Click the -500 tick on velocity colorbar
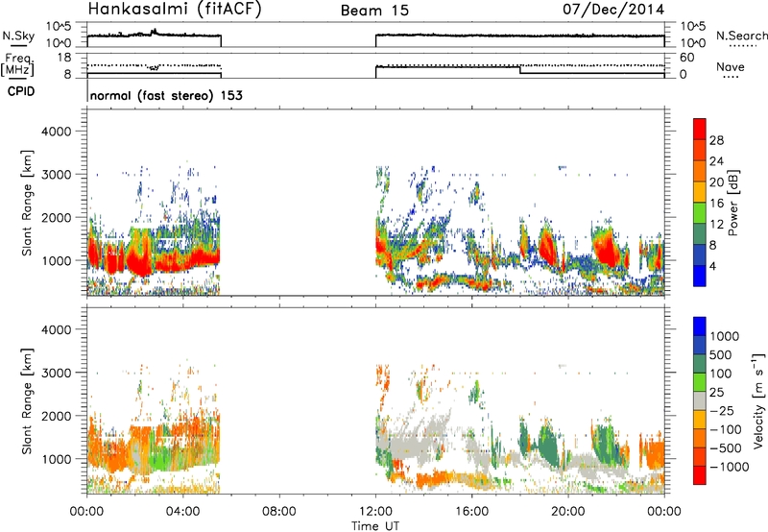The image size is (768, 532). coord(726,447)
